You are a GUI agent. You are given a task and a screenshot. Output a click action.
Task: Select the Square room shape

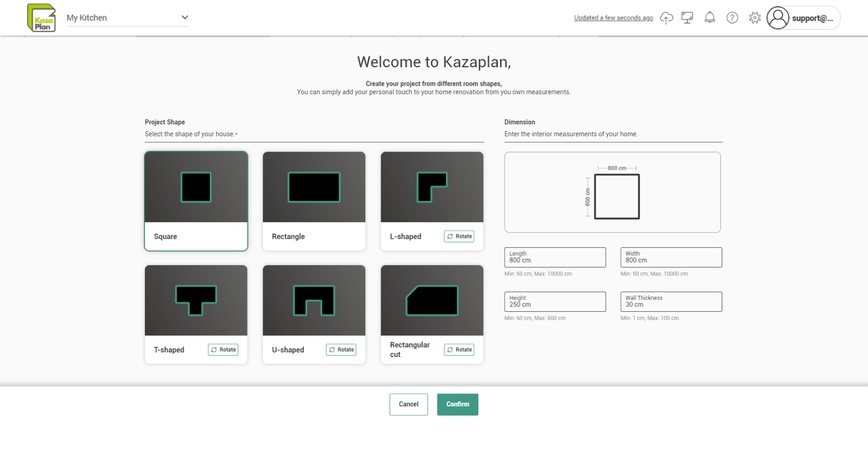(x=196, y=201)
